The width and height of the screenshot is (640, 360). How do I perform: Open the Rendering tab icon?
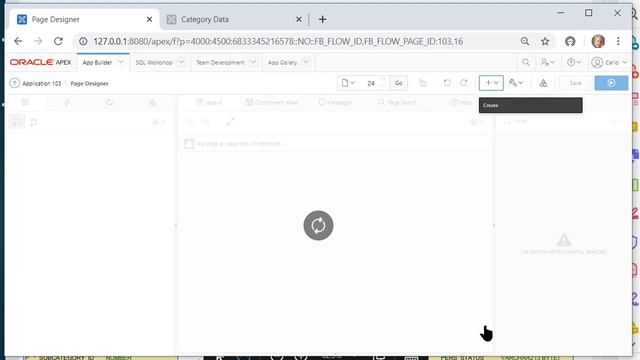click(x=25, y=102)
